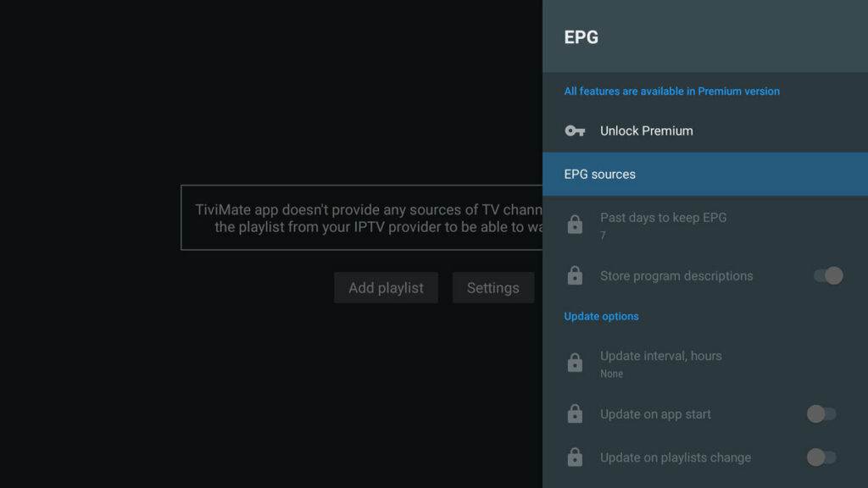Enable the Update on app start switch
Screen dimensions: 868x488
pyautogui.click(x=821, y=414)
